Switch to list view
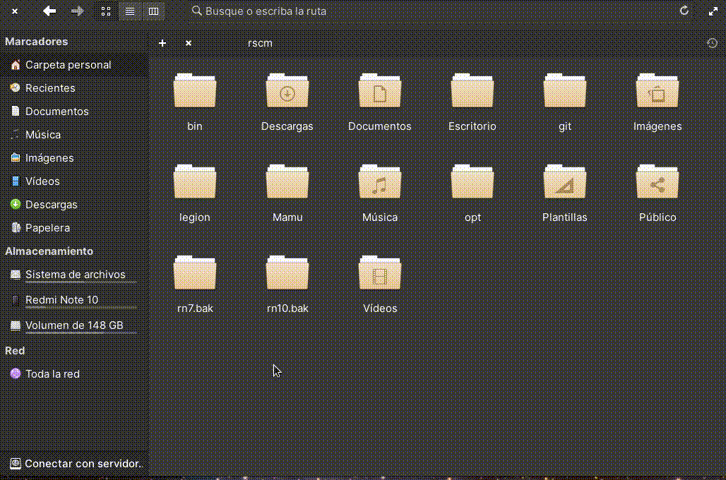This screenshot has height=480, width=726. [x=130, y=11]
